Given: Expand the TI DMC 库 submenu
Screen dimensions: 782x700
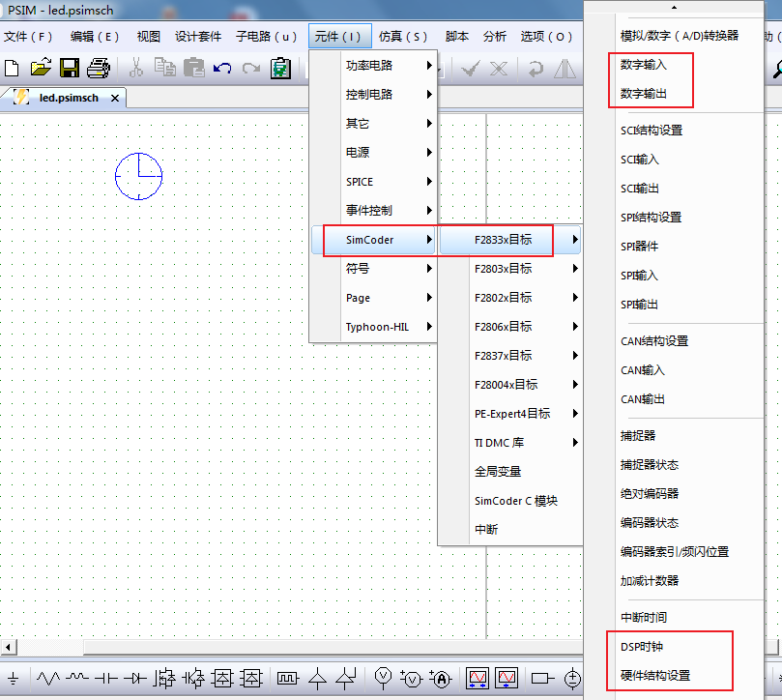Looking at the screenshot, I should click(510, 443).
